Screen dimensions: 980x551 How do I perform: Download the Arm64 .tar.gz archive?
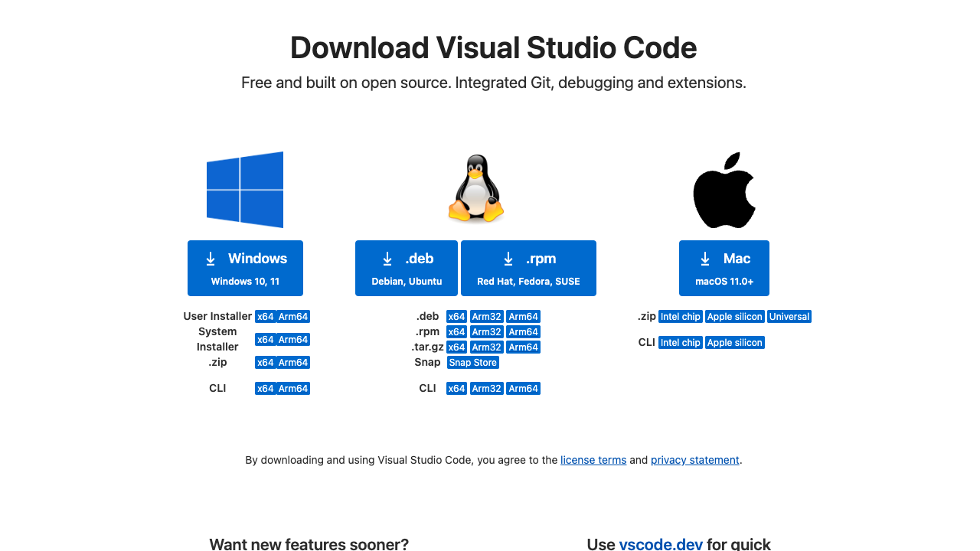tap(523, 347)
